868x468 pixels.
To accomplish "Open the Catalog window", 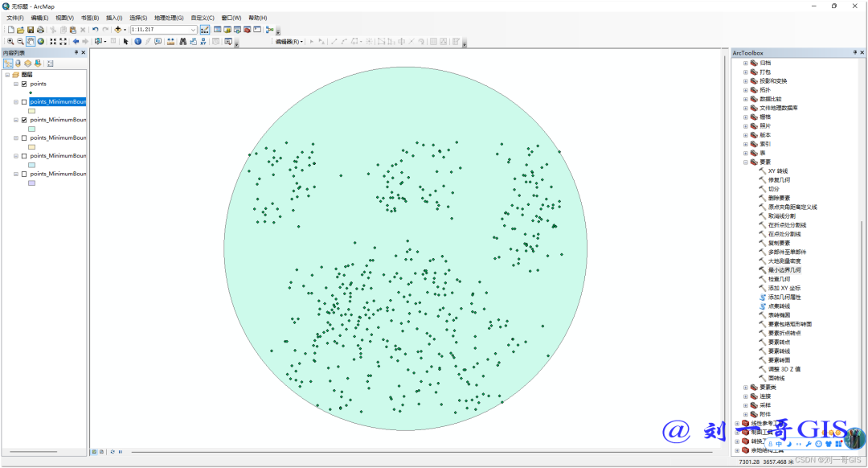I will click(227, 30).
